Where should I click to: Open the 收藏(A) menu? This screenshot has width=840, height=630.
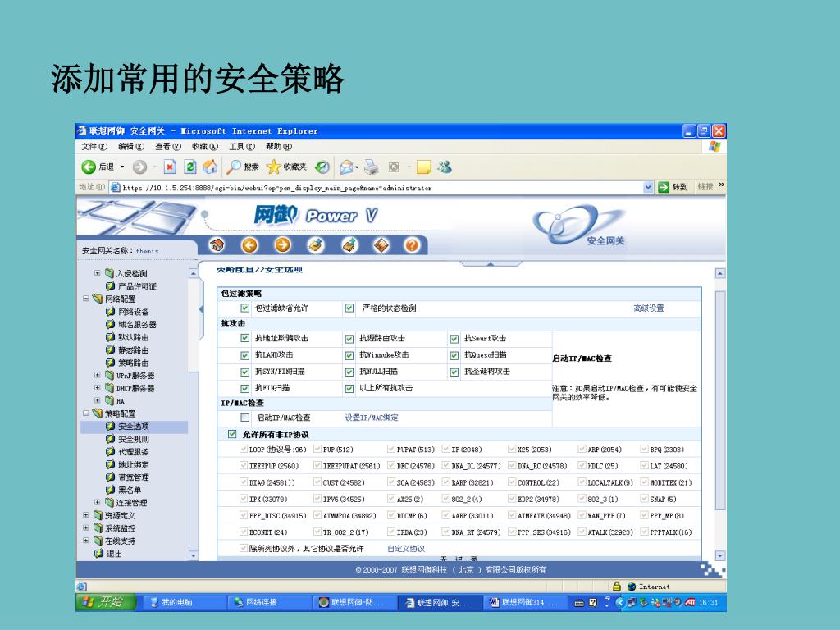pos(205,146)
